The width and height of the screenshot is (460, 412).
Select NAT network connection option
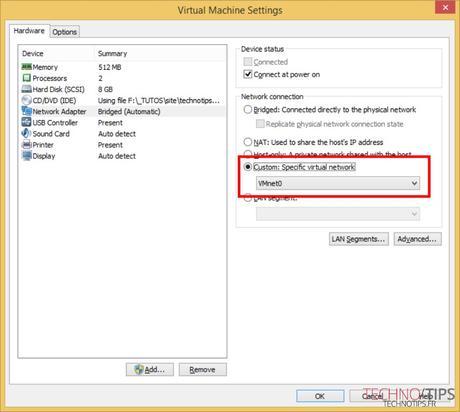tap(248, 142)
